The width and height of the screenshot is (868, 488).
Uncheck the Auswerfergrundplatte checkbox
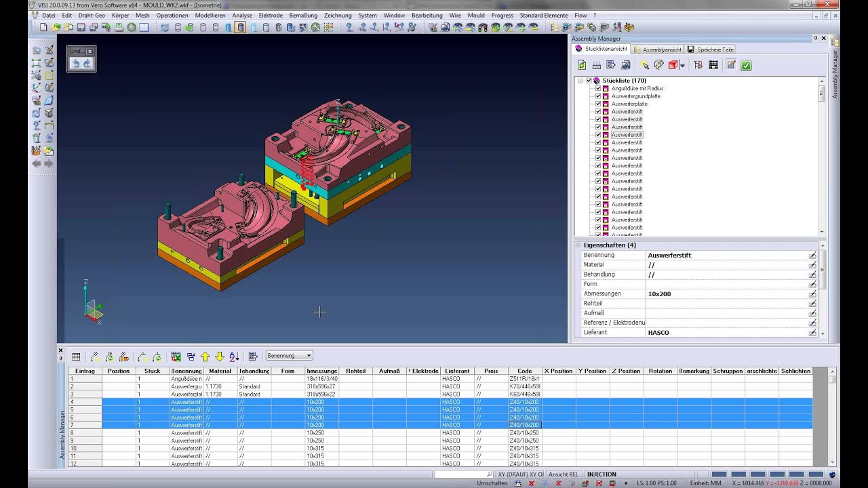(598, 96)
